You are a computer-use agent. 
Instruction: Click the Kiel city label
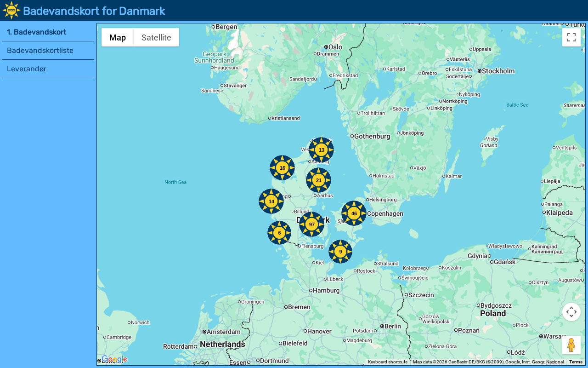320,263
